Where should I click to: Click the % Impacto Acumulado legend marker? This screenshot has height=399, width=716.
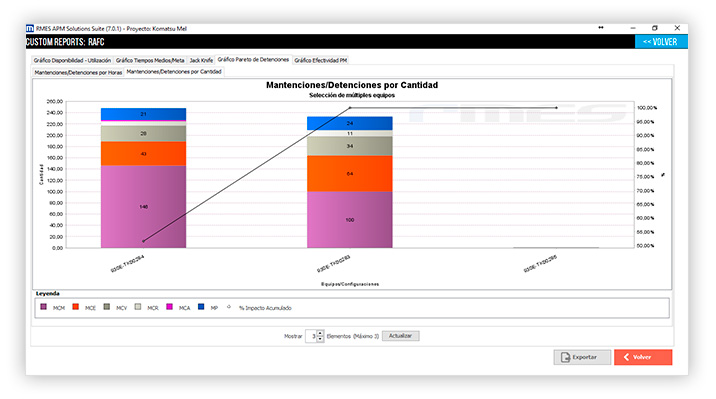click(x=229, y=307)
